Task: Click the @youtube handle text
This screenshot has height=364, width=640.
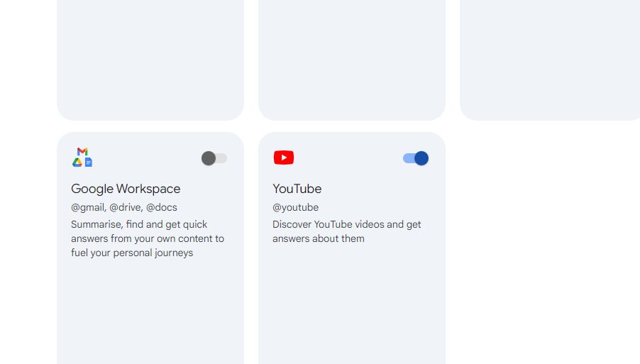Action: 296,207
